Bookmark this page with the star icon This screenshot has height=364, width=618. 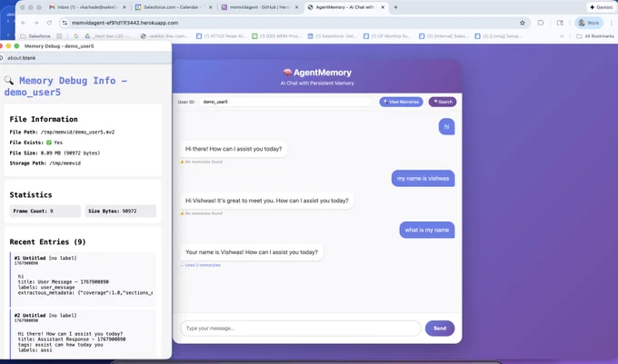tap(523, 23)
